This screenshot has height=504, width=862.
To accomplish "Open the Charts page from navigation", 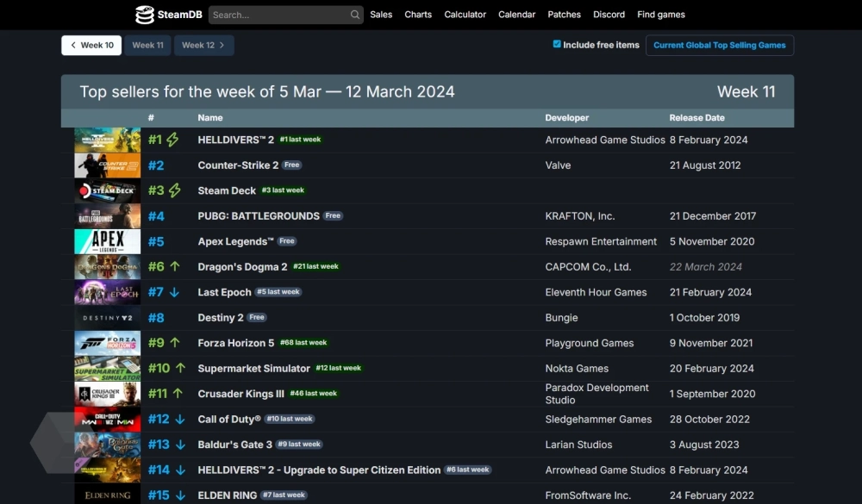I will pyautogui.click(x=418, y=15).
